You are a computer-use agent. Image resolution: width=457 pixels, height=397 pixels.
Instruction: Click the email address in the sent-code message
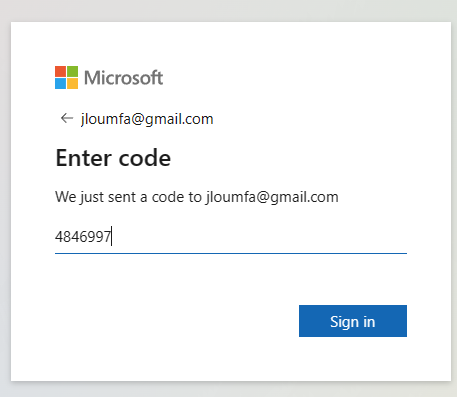tap(272, 197)
